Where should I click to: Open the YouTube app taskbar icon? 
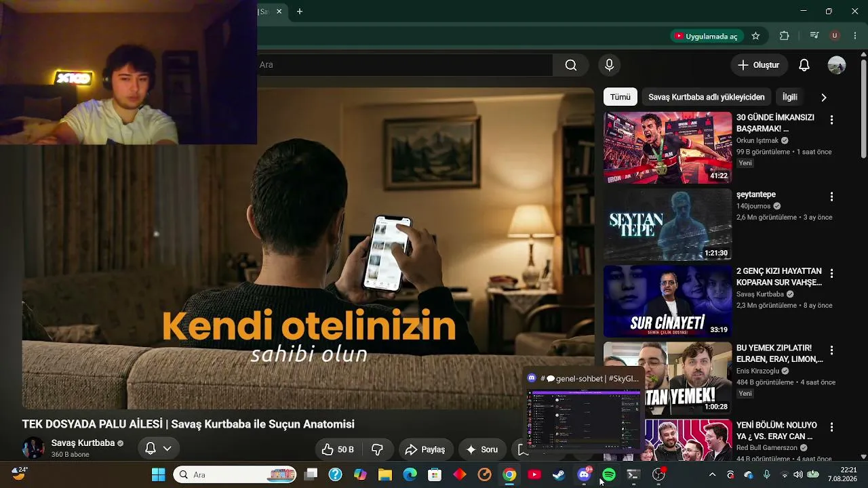pyautogui.click(x=534, y=475)
